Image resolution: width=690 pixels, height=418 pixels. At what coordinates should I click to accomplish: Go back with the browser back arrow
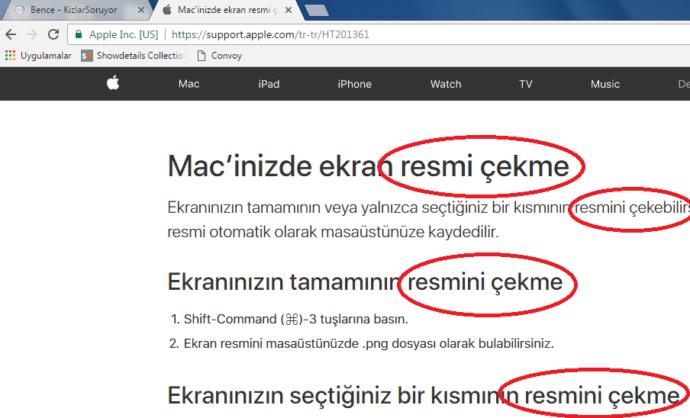[x=11, y=34]
